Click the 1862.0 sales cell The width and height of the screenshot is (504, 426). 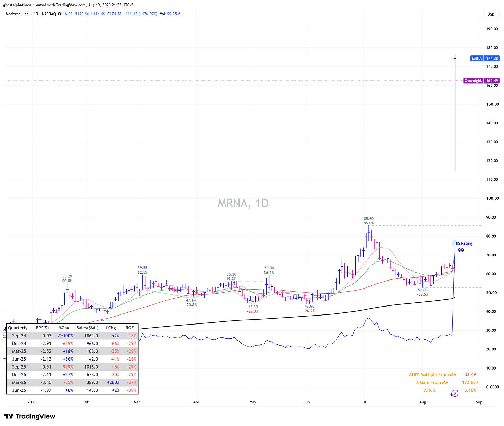pyautogui.click(x=91, y=336)
